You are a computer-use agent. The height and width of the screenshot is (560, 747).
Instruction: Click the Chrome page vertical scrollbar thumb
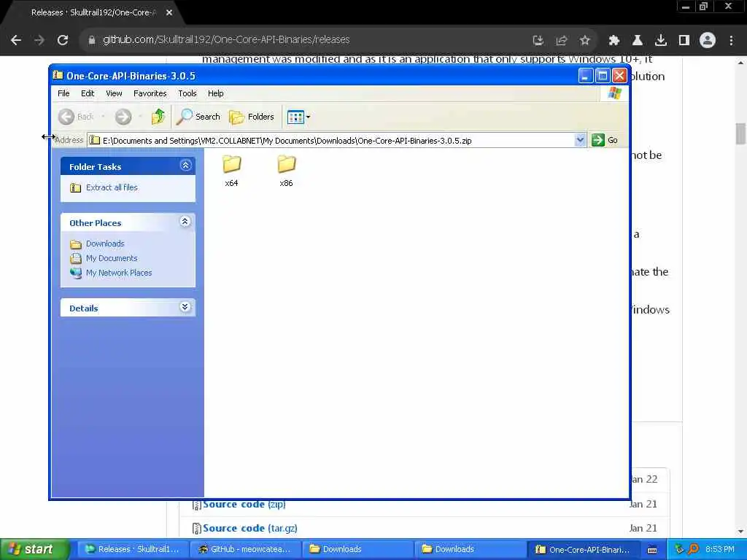(x=740, y=133)
